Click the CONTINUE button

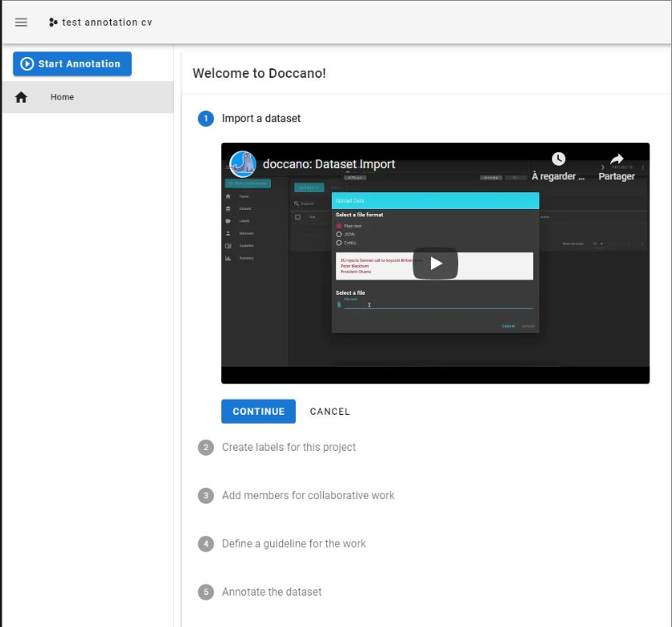pos(258,411)
